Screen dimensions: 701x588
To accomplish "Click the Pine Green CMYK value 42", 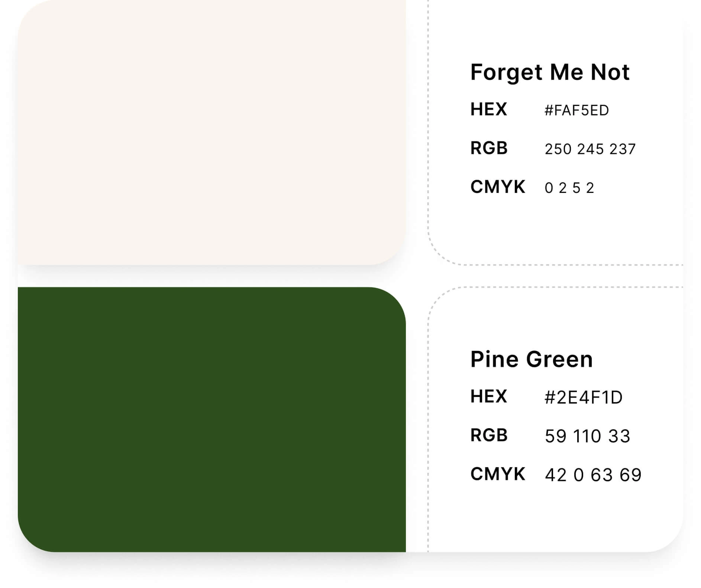I will [556, 475].
